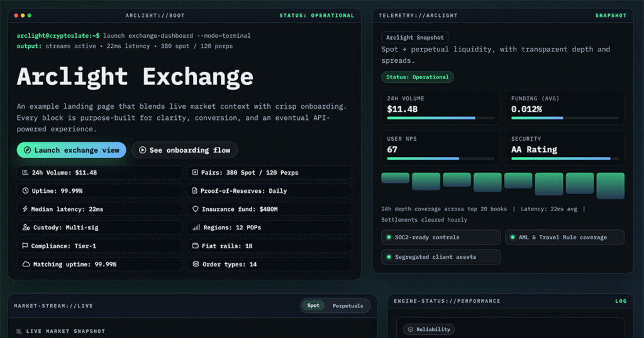Click the STATUS: OPERATIONAL header label
The image size is (644, 338).
[x=317, y=16]
